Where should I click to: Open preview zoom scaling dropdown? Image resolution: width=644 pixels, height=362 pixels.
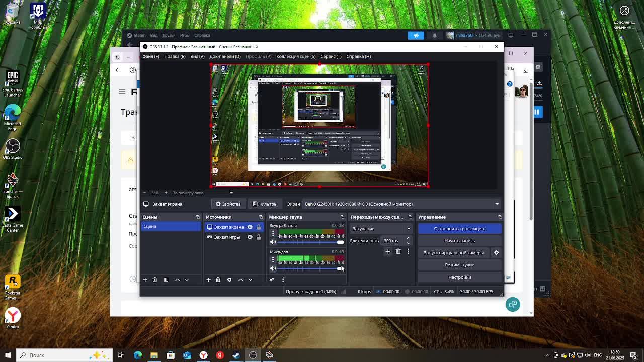pos(202,193)
